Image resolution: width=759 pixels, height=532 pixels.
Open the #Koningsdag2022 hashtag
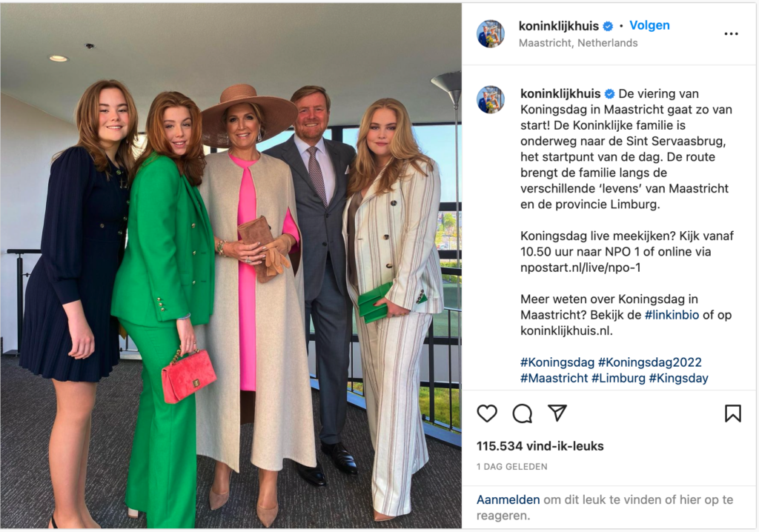[x=649, y=362]
